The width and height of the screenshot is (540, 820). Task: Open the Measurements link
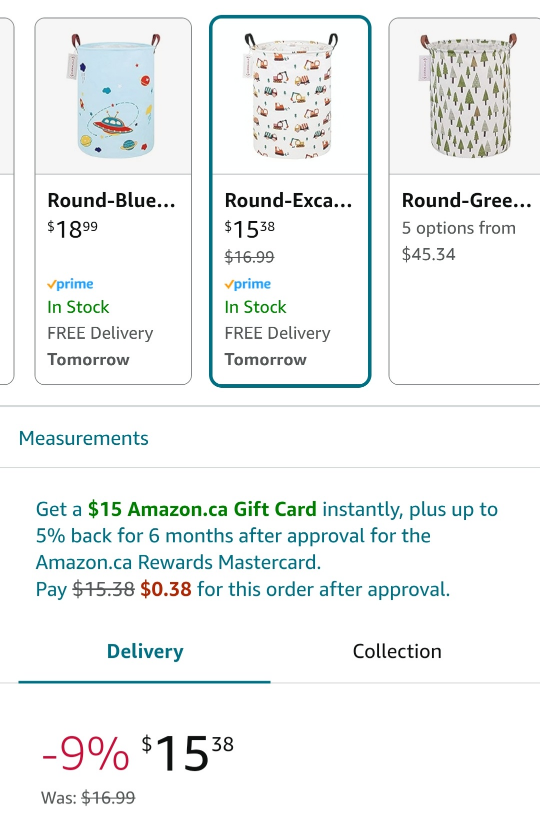[x=84, y=438]
